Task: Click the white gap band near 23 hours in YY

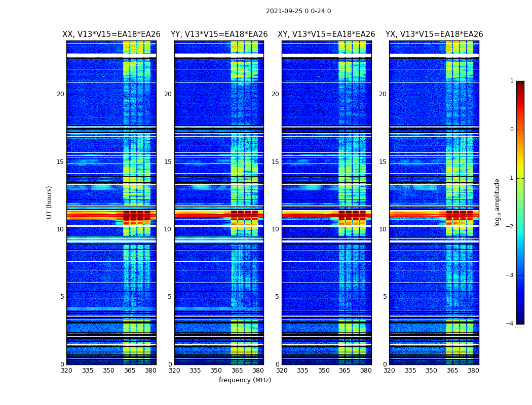Action: point(219,55)
